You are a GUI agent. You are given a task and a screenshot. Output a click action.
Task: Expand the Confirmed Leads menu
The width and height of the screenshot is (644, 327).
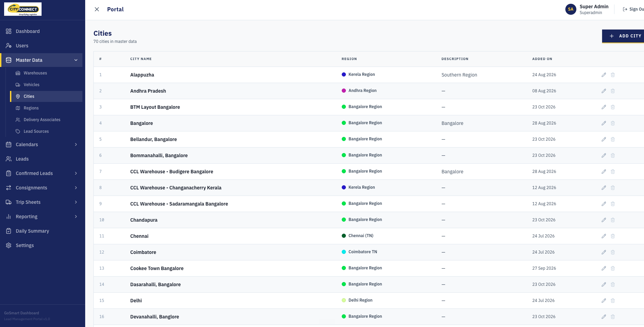(x=42, y=173)
